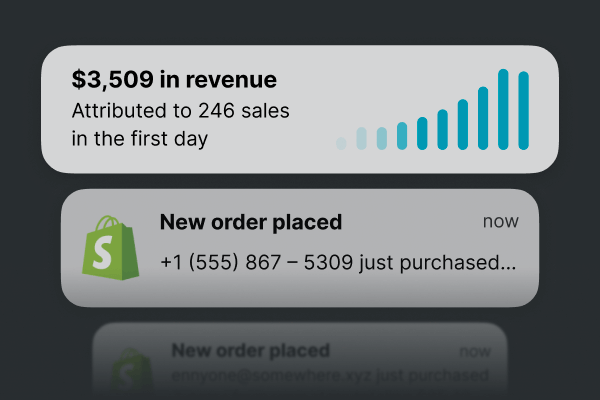Screen dimensions: 600x400
Task: Click the second faded bar in chart
Action: click(x=361, y=139)
